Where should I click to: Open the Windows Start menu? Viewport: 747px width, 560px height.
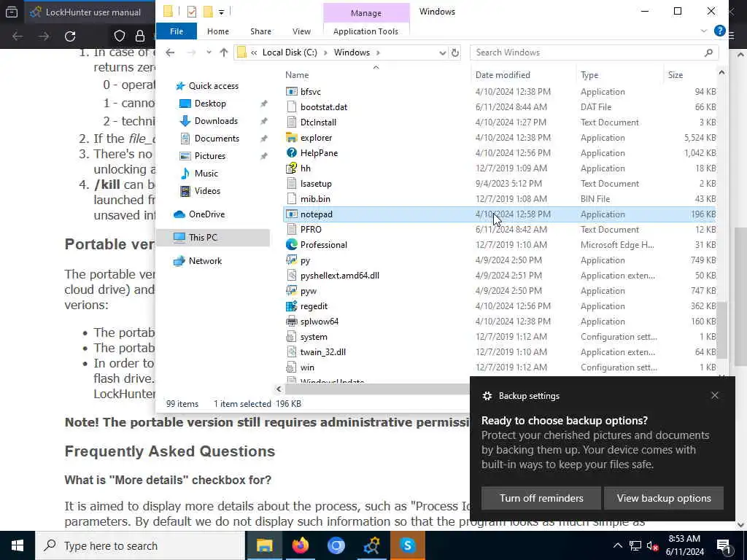[x=18, y=545]
